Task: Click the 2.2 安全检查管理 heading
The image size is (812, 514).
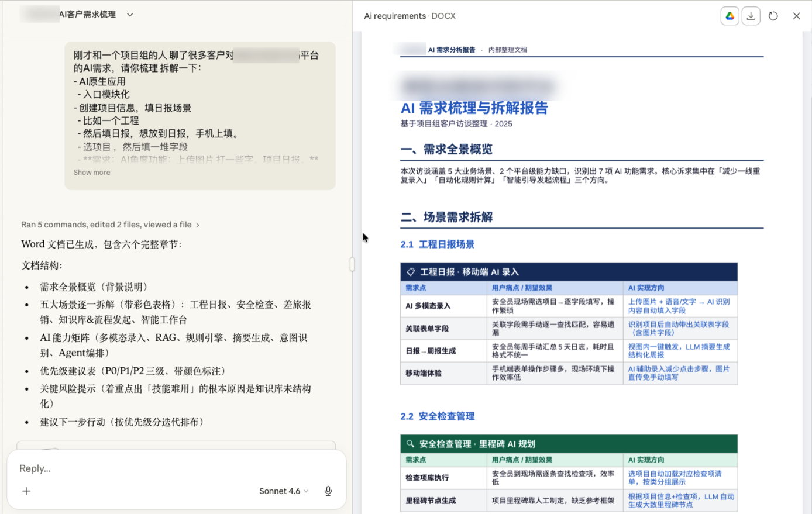Action: [x=437, y=416]
